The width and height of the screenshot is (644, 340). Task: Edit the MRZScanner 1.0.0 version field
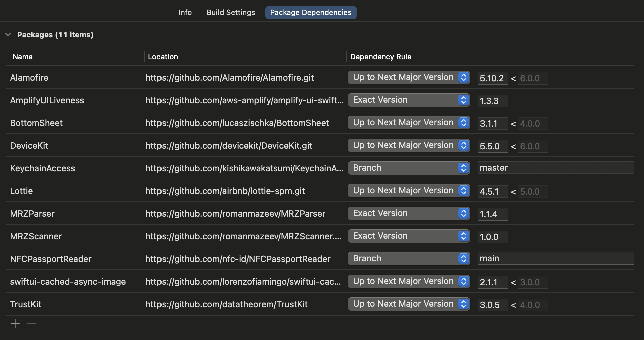tap(493, 237)
